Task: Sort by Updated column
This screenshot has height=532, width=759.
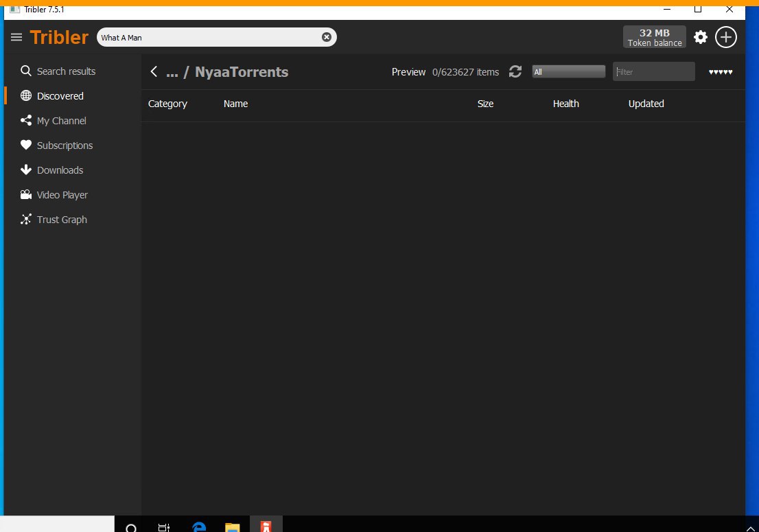Action: 646,104
